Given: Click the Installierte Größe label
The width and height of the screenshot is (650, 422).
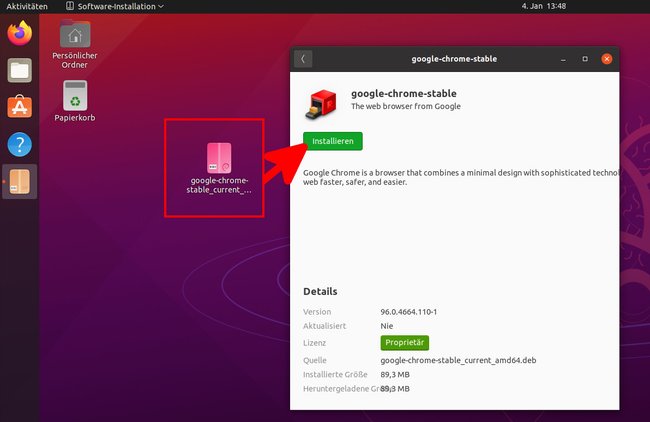Looking at the screenshot, I should click(335, 374).
